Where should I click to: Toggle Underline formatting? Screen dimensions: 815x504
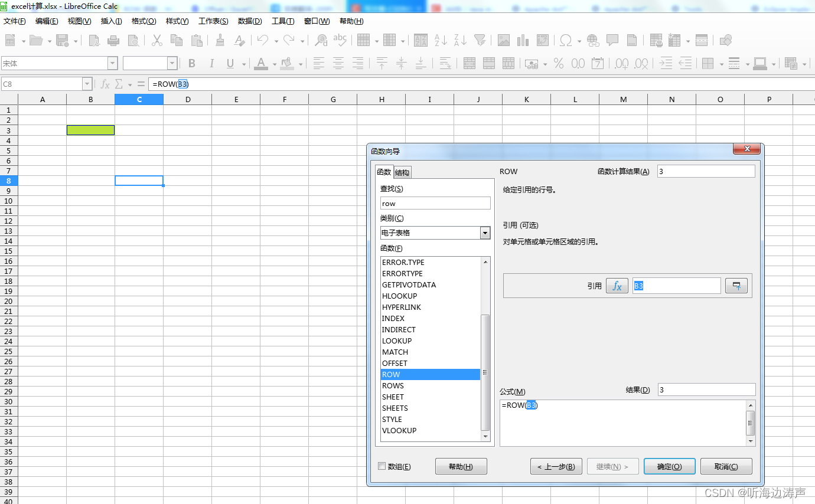click(x=230, y=63)
